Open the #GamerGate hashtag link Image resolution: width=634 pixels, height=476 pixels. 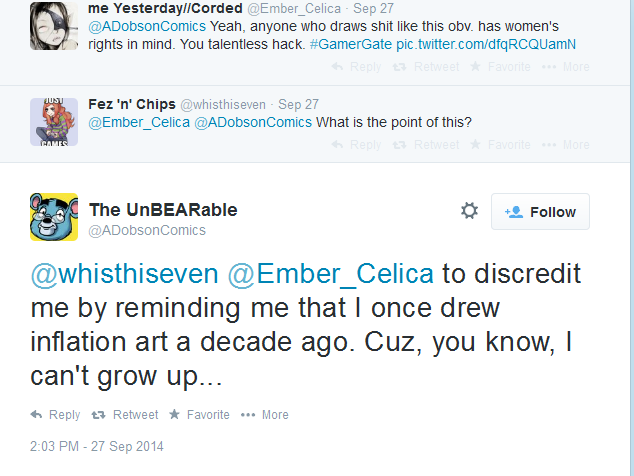click(x=351, y=44)
